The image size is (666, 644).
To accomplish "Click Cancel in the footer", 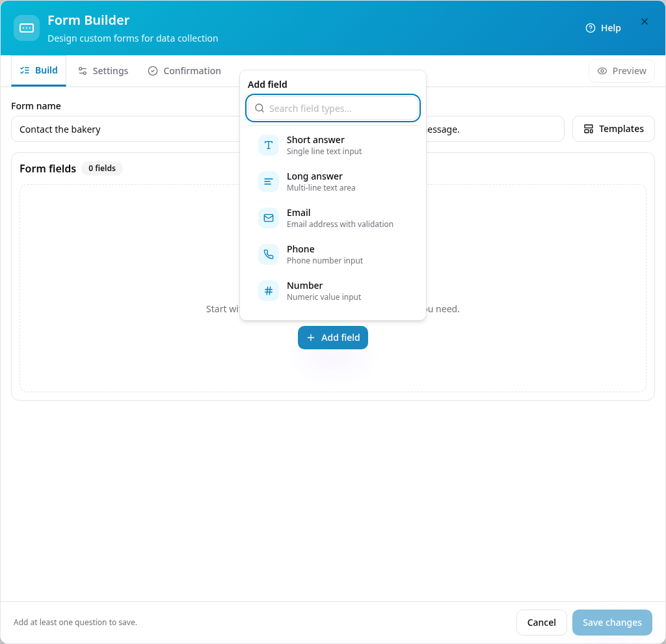I will pos(542,623).
